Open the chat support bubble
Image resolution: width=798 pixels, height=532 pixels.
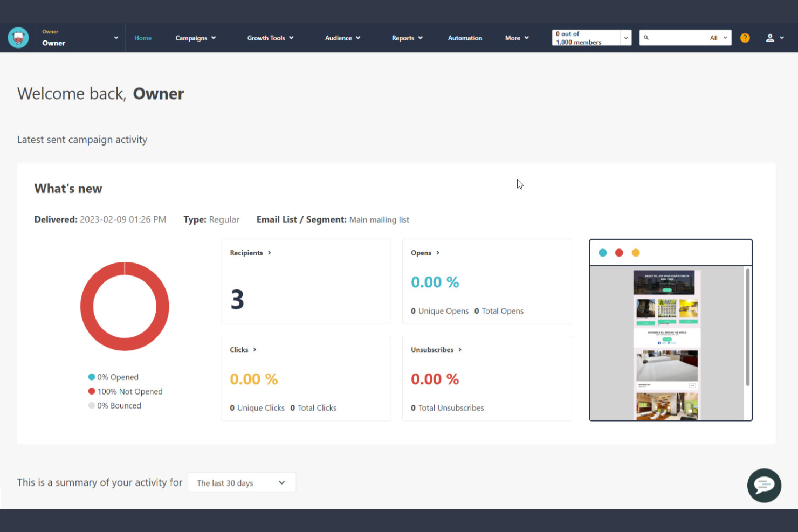pyautogui.click(x=764, y=485)
